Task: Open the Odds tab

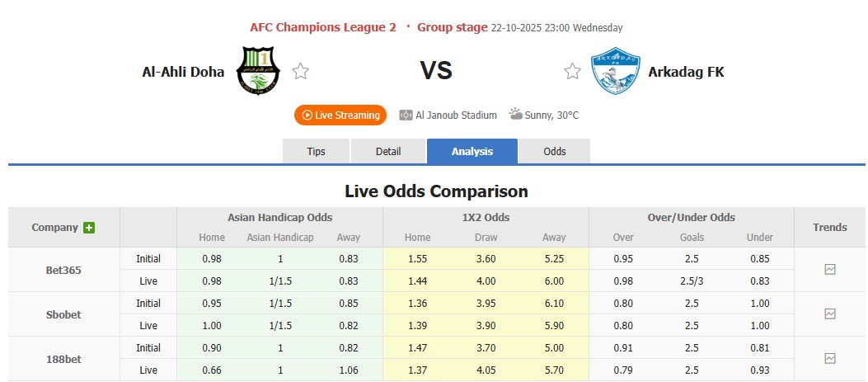Action: (x=555, y=152)
